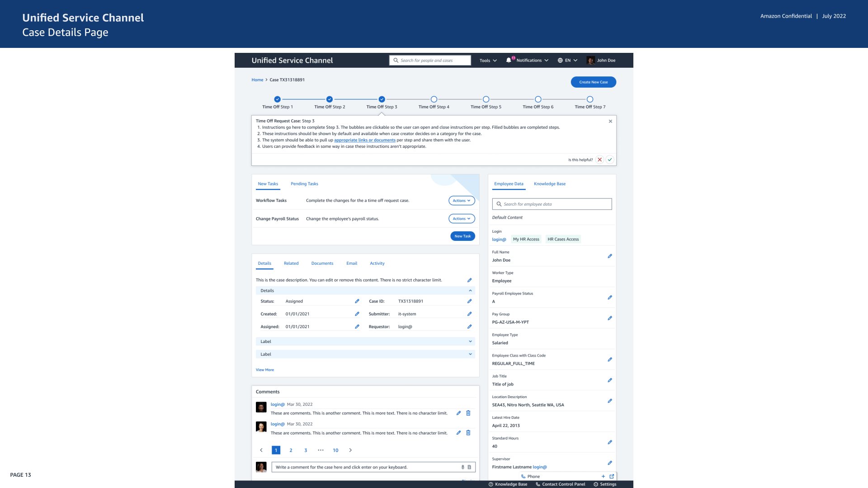
Task: Click the Time Off Step 6 bubble
Action: [x=538, y=99]
